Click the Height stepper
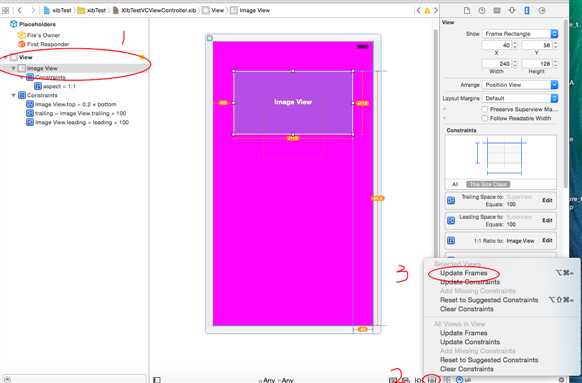 555,63
